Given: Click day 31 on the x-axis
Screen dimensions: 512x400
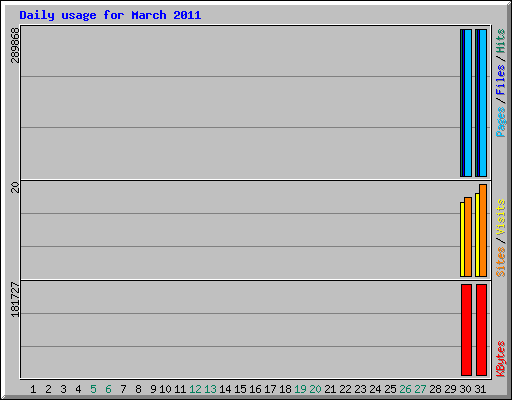Looking at the screenshot, I should 480,389.
